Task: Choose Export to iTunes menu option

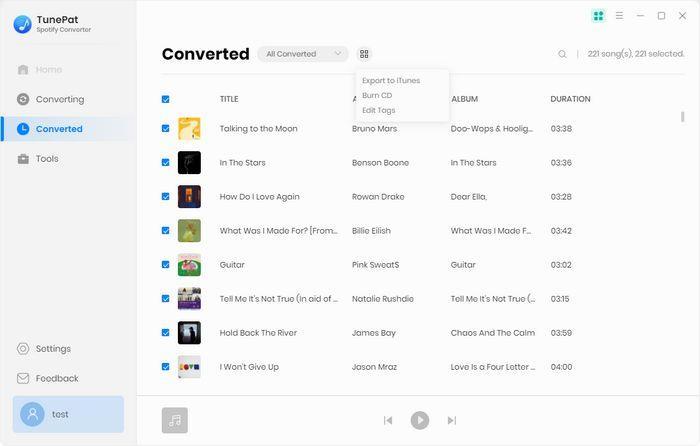Action: pyautogui.click(x=391, y=80)
